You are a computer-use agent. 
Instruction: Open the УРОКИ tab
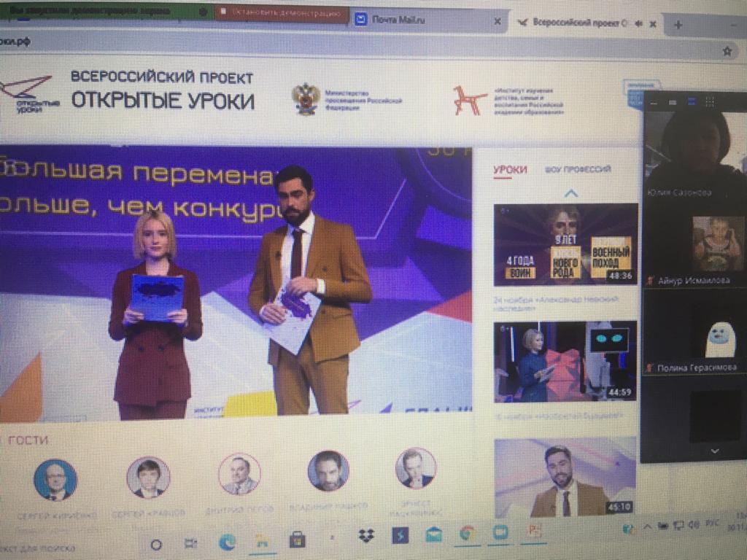point(510,169)
